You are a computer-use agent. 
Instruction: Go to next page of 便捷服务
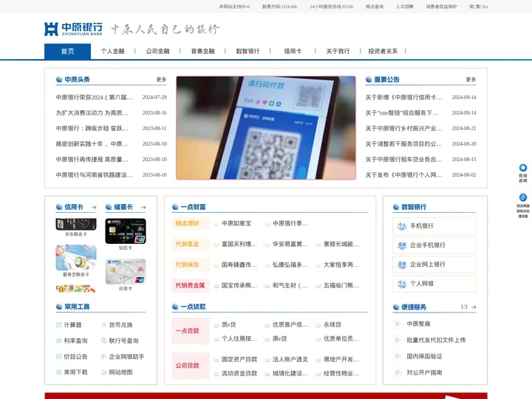[x=474, y=307]
